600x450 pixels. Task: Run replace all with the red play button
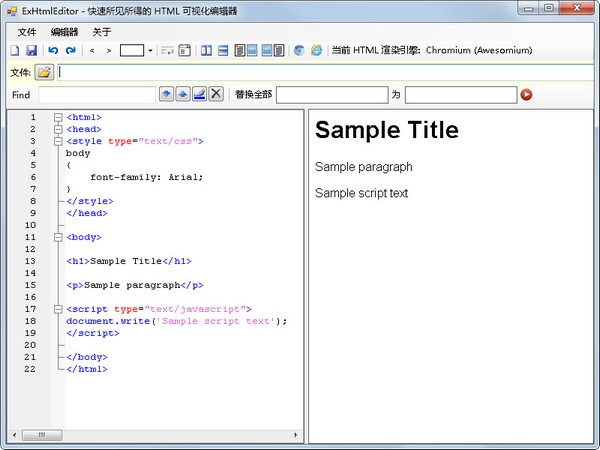(527, 95)
